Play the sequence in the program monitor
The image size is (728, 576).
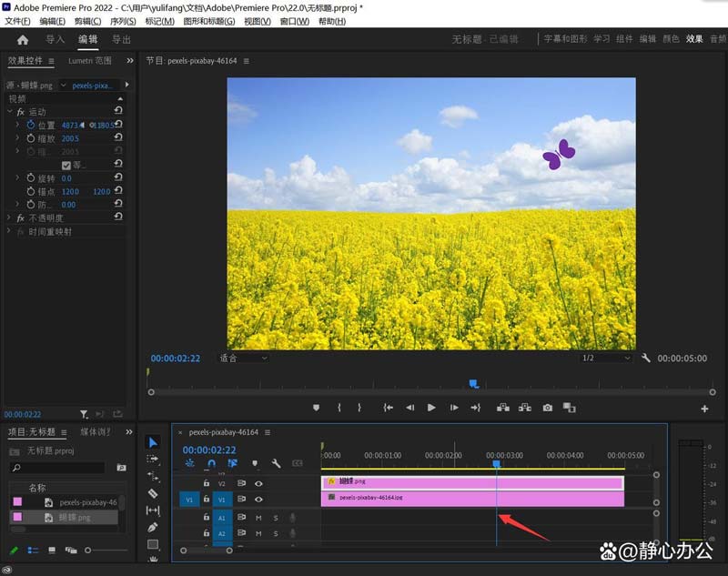431,408
